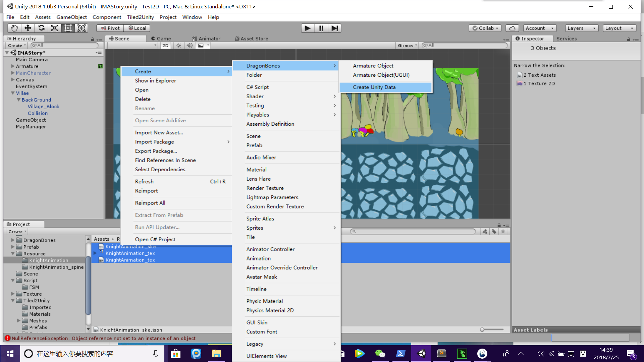This screenshot has width=644, height=362.
Task: Open Hierarchy Create dropdown
Action: [17, 46]
